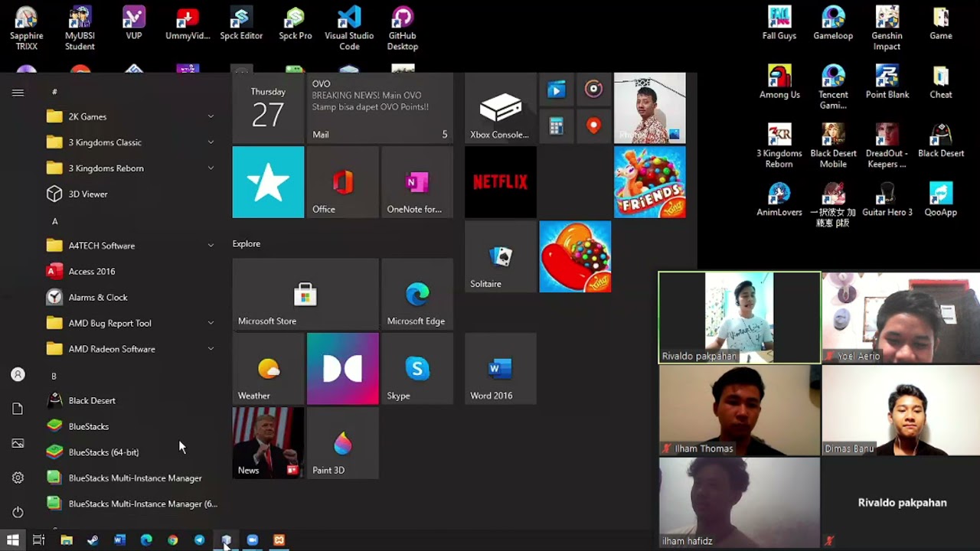
Task: Open Pictures from Start sidebar
Action: [18, 443]
